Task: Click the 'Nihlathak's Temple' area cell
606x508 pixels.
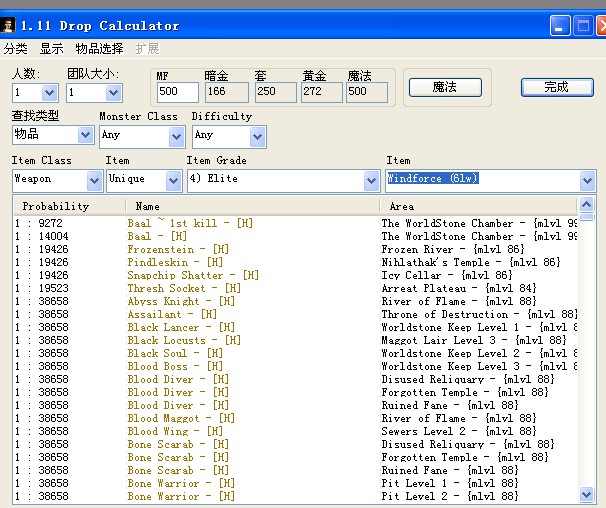Action: tap(471, 262)
